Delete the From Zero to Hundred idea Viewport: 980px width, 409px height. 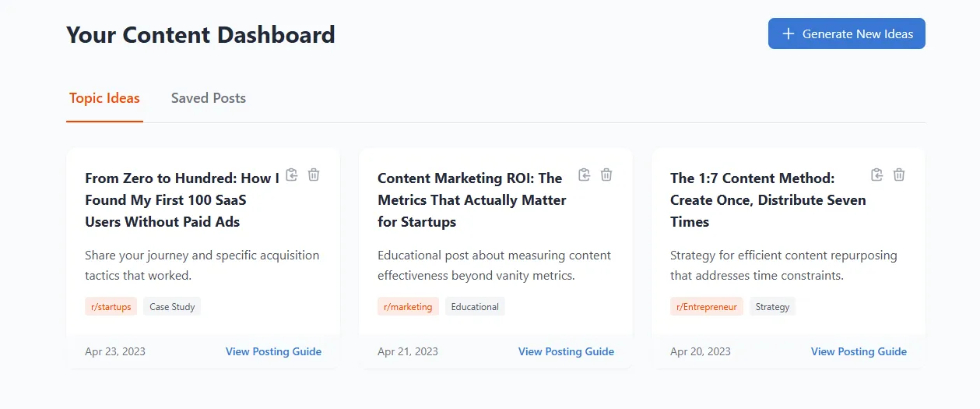pyautogui.click(x=314, y=175)
